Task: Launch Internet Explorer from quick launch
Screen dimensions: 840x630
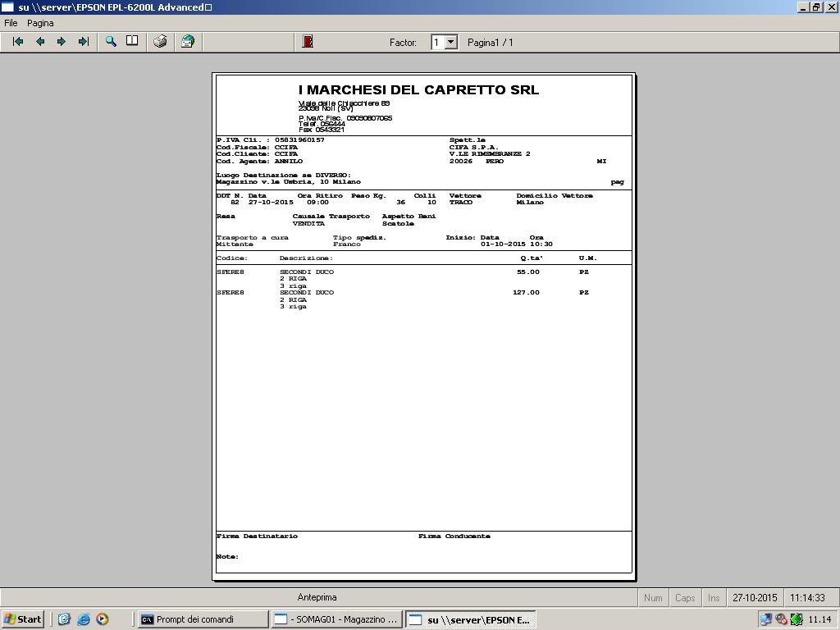Action: tap(84, 619)
